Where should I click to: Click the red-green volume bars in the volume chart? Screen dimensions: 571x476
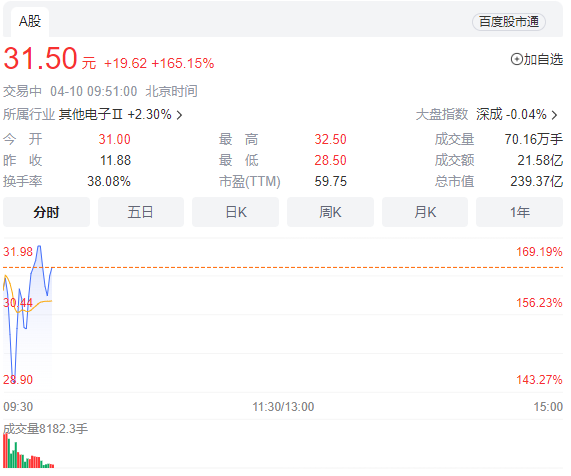(x=28, y=452)
